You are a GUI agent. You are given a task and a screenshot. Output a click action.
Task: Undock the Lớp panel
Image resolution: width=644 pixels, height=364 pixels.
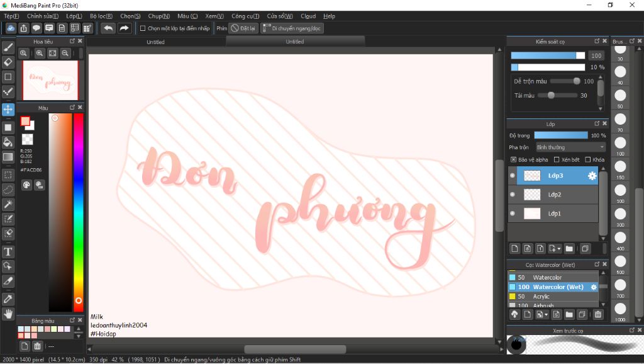597,123
